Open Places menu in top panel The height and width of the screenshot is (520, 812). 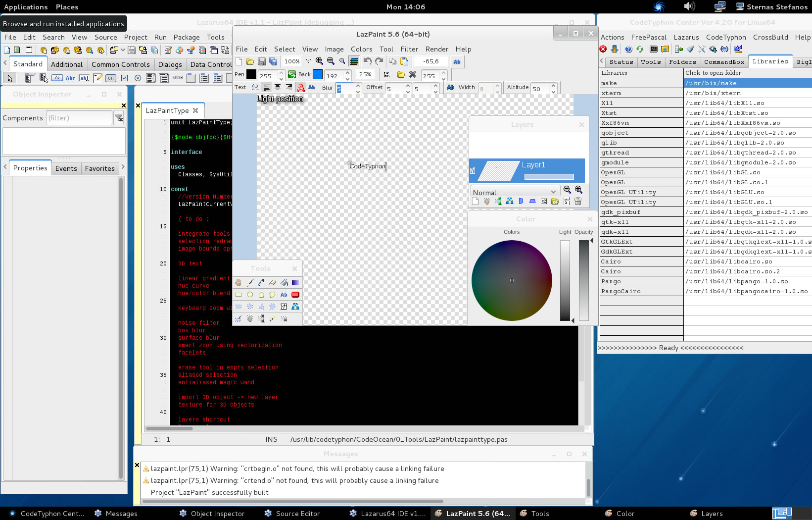[67, 7]
